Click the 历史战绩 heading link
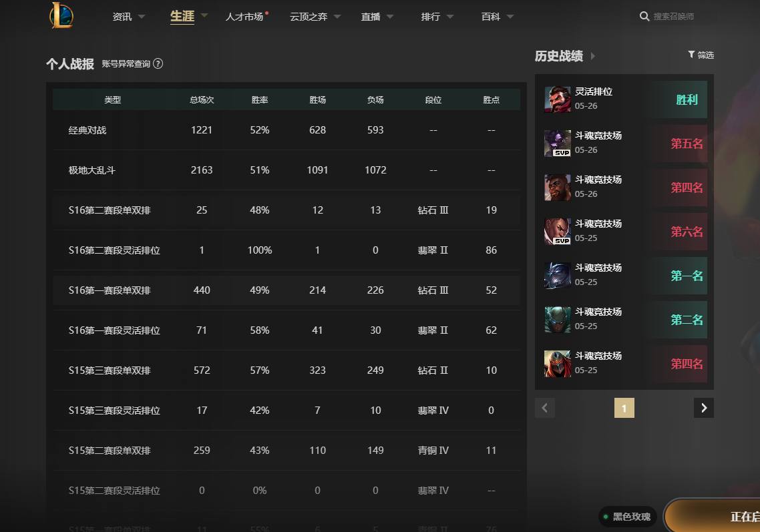 click(x=559, y=56)
